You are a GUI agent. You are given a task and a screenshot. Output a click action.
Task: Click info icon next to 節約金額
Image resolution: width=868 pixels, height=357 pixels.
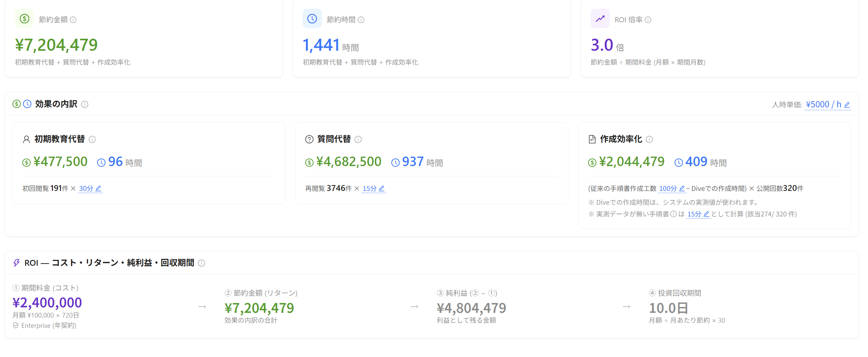coord(73,20)
